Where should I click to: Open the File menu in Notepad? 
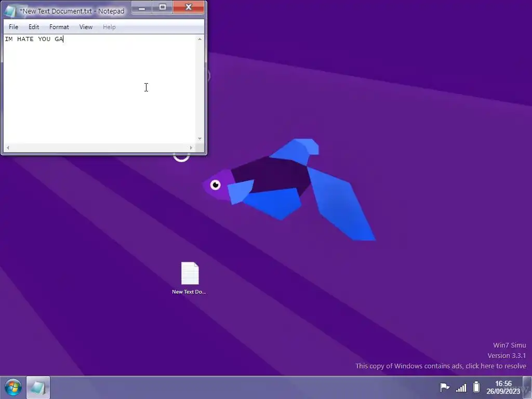point(14,27)
